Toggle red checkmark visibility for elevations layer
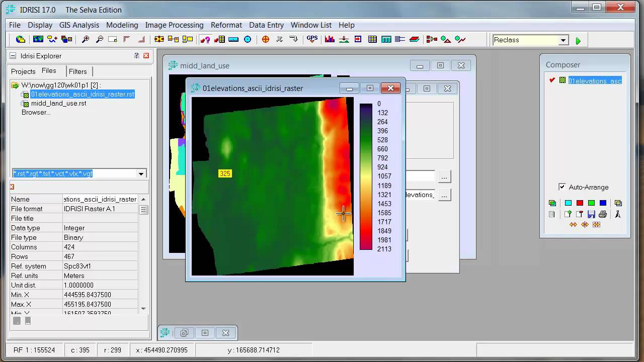 [x=552, y=80]
